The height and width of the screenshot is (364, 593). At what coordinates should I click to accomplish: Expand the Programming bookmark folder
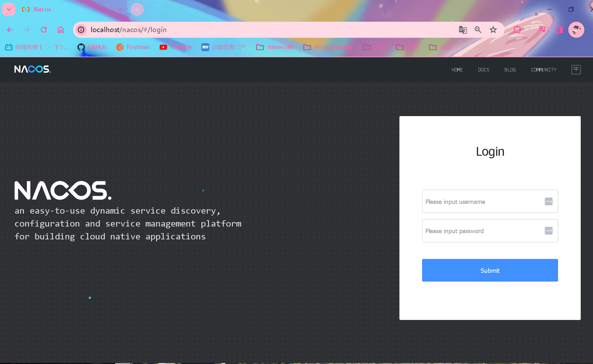click(328, 47)
